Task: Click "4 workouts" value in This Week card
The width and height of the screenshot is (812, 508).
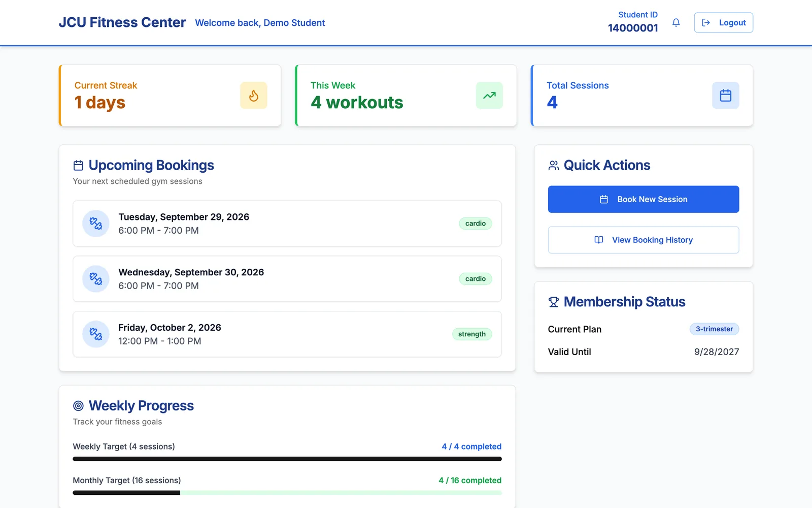Action: [357, 103]
